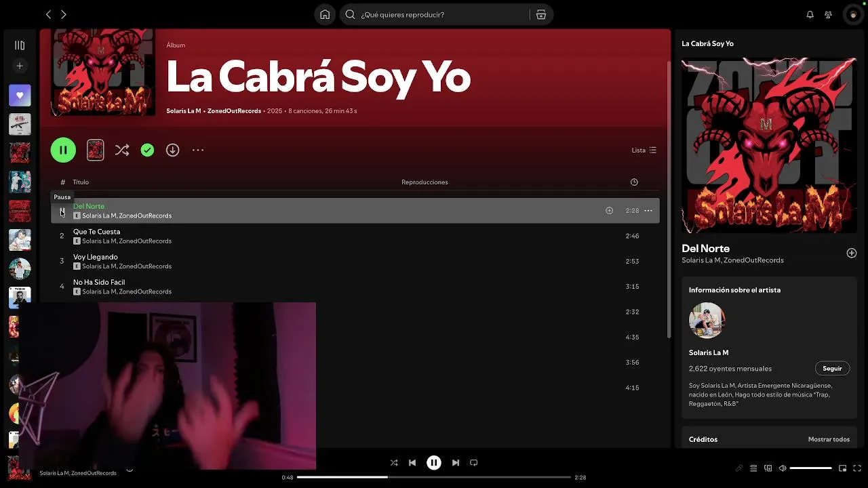Toggle repeat mode
868x488 pixels.
474,463
